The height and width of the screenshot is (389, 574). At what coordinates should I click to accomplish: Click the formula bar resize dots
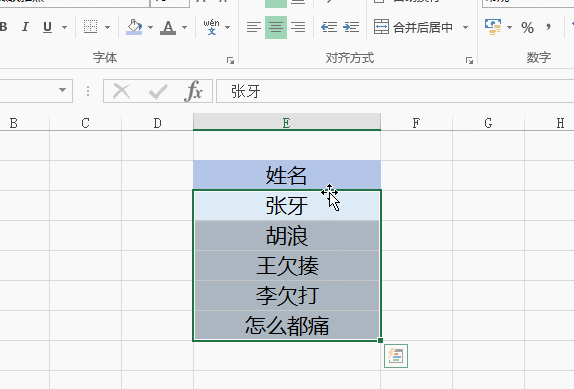(88, 91)
